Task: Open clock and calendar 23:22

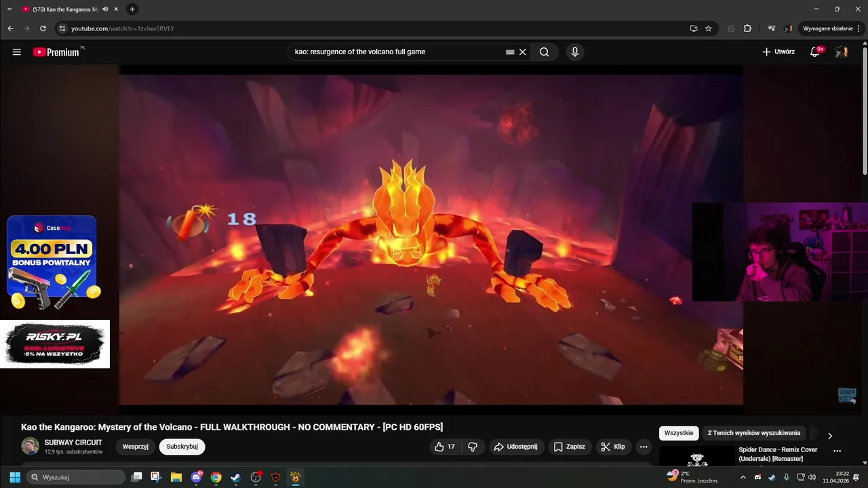Action: [x=835, y=477]
